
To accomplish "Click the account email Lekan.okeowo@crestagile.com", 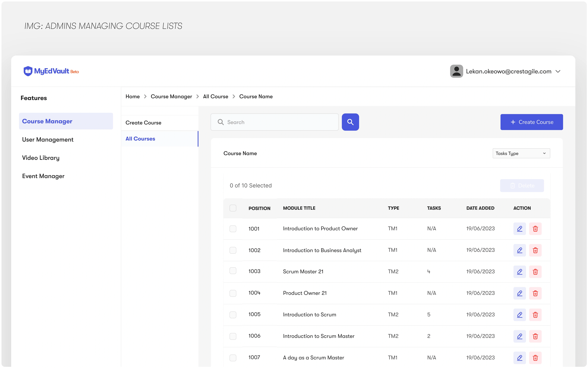I will pyautogui.click(x=509, y=71).
